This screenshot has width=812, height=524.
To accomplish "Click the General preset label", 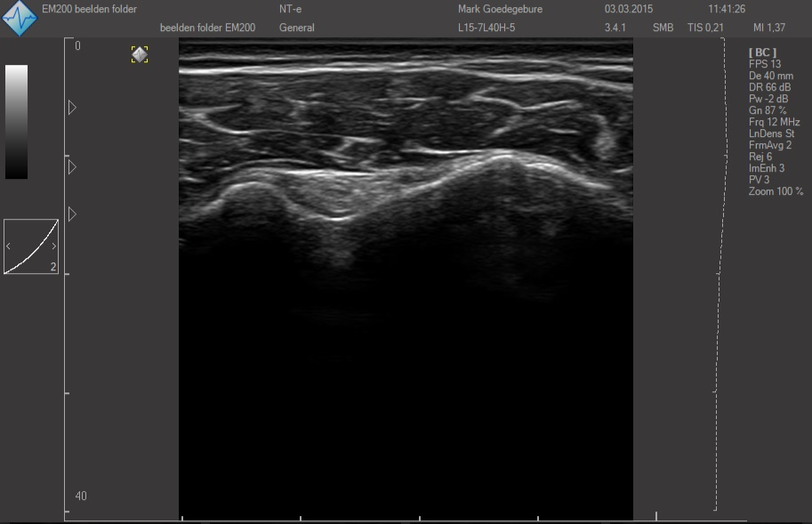I will [297, 28].
